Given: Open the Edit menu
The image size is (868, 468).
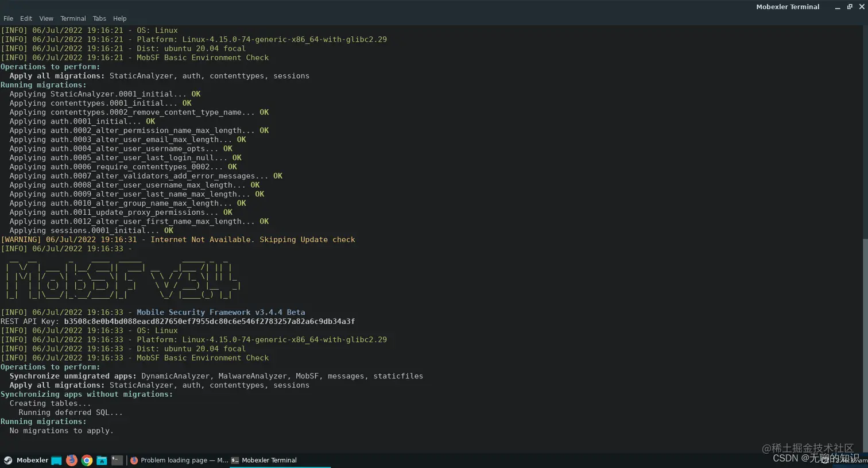Looking at the screenshot, I should (26, 18).
